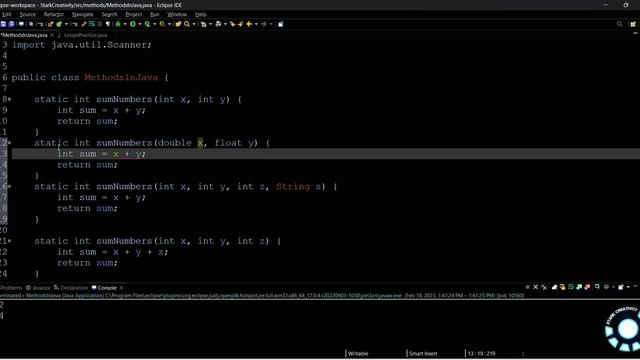Viewport: 640px width, 360px height.
Task: Click the Save All toolbar icon
Action: point(11,24)
